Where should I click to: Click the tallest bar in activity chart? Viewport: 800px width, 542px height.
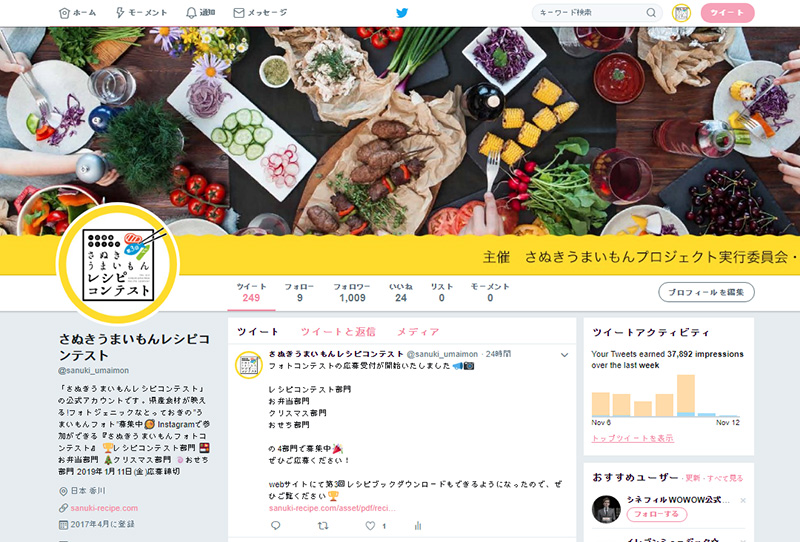tap(686, 396)
